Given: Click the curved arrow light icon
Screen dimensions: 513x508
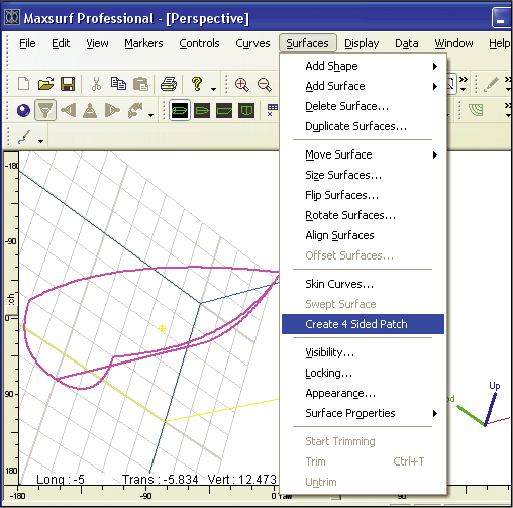Looking at the screenshot, I should coord(135,110).
